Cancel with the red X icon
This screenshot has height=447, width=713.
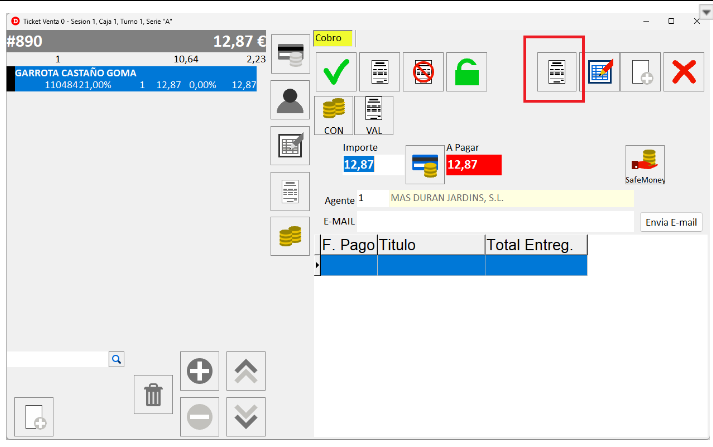click(683, 72)
